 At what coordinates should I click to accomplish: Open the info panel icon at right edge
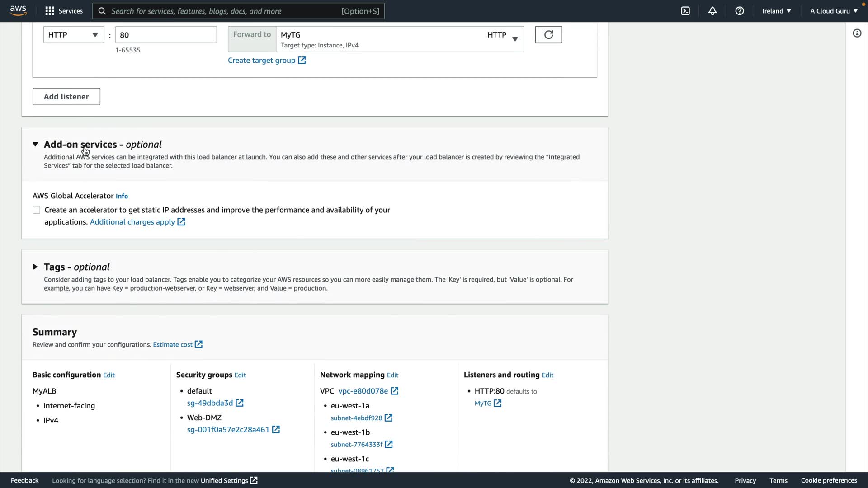pos(857,33)
